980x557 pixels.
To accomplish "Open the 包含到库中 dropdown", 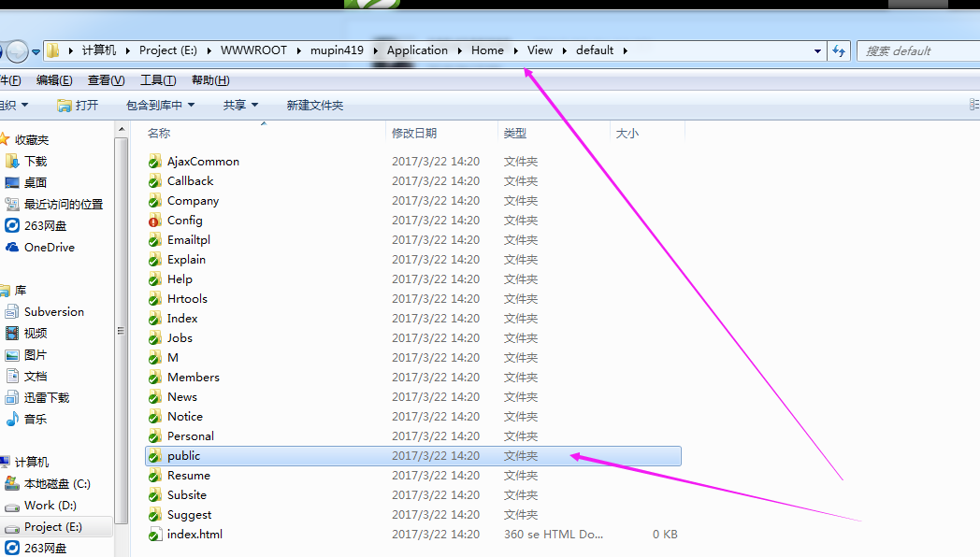I will 160,106.
